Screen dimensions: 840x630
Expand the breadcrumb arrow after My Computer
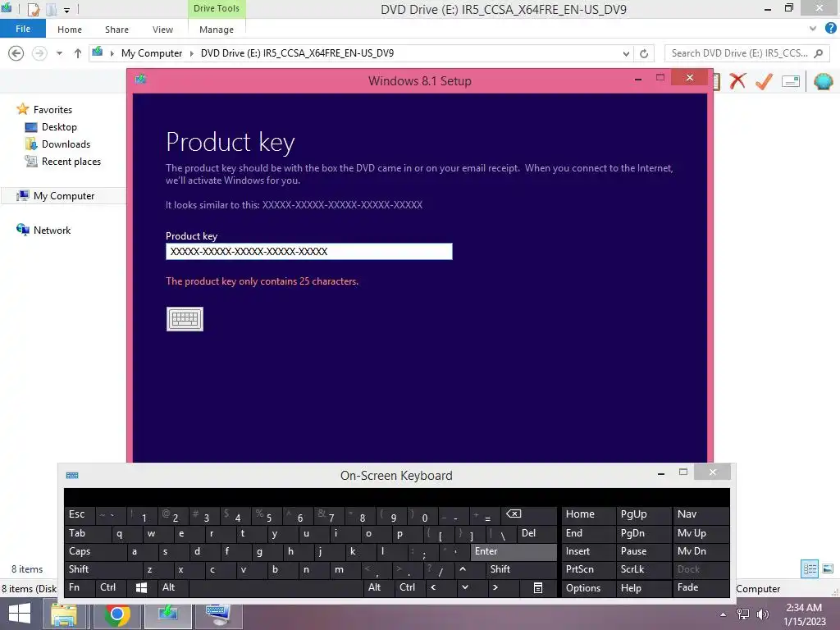[192, 53]
